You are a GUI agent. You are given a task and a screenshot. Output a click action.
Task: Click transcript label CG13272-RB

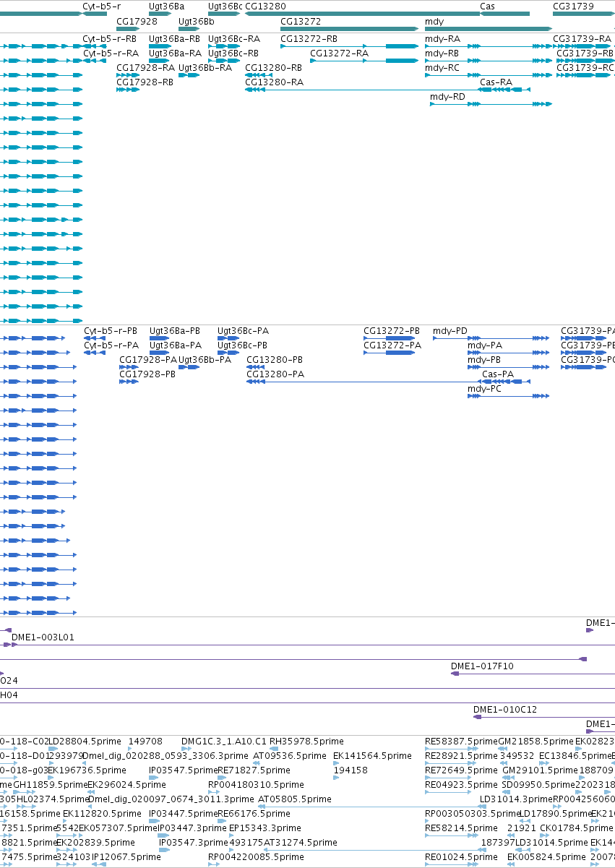309,38
